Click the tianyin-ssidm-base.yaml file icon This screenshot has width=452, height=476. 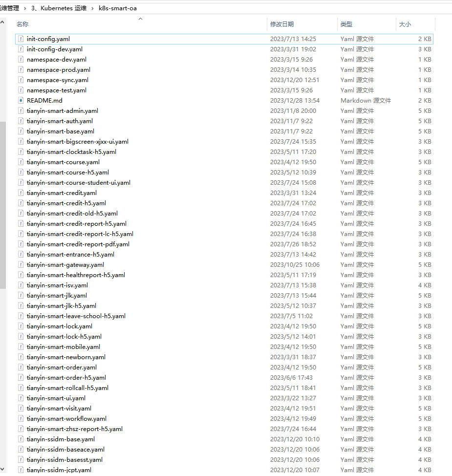(x=21, y=439)
